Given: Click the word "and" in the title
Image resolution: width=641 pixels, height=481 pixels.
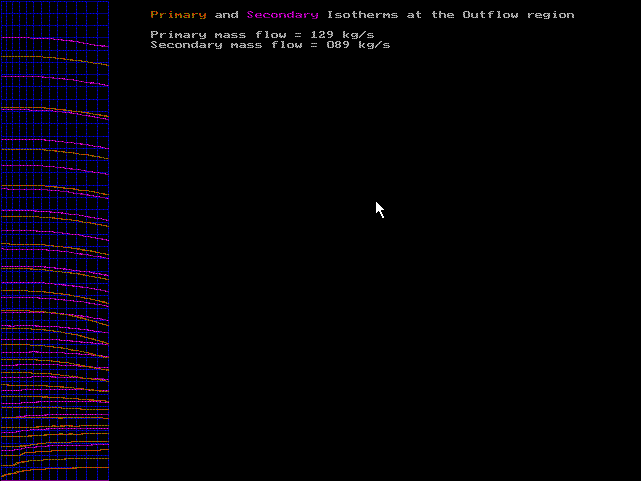Looking at the screenshot, I should pos(226,15).
